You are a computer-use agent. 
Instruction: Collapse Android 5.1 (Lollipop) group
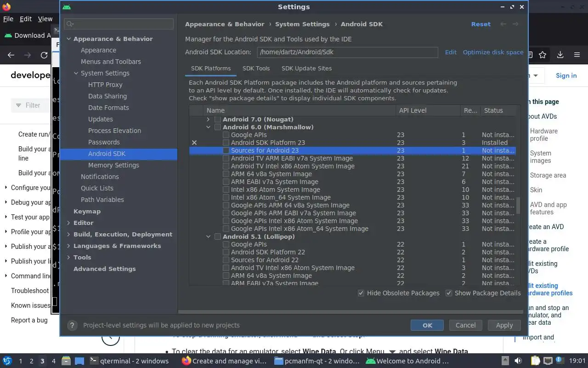click(x=208, y=236)
